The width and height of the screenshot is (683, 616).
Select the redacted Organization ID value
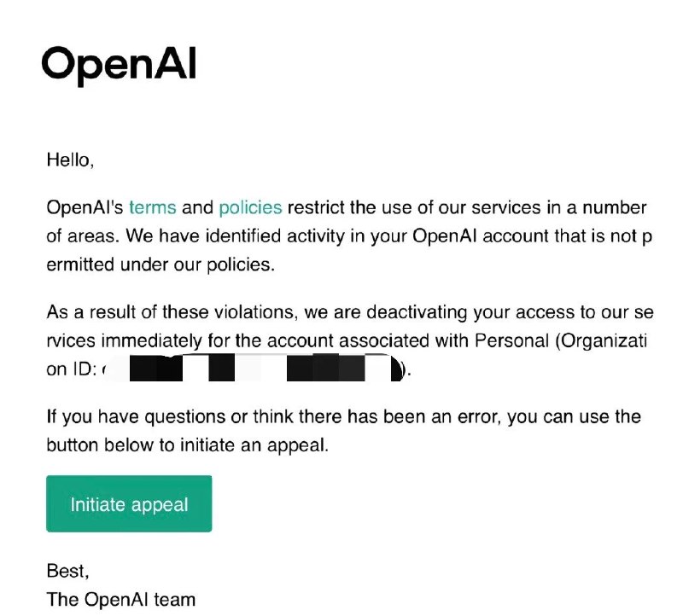(254, 369)
